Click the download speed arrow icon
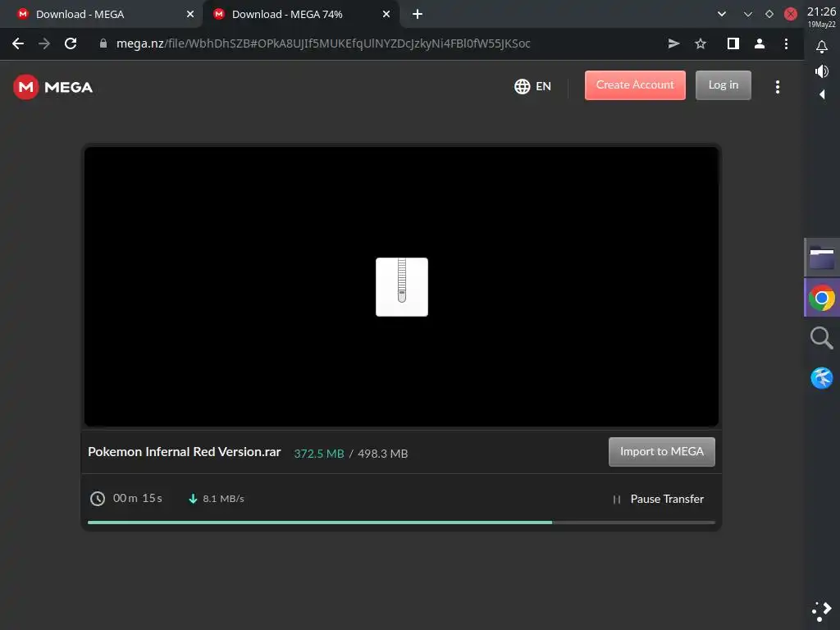The image size is (840, 630). 193,499
